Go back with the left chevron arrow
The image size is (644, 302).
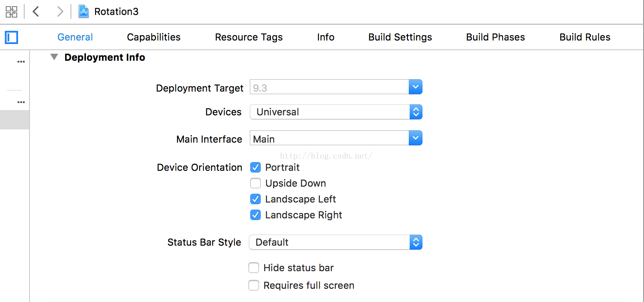(x=36, y=11)
